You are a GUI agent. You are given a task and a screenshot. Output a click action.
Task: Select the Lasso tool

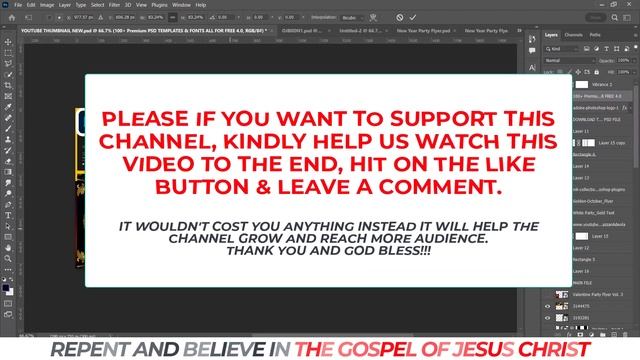(x=8, y=64)
